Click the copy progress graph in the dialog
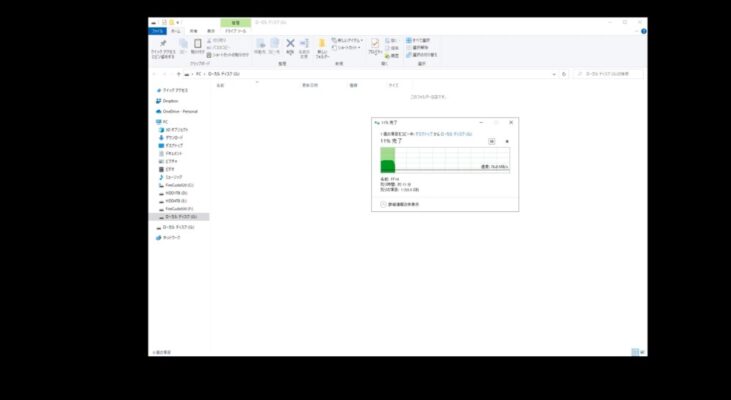 click(x=445, y=160)
